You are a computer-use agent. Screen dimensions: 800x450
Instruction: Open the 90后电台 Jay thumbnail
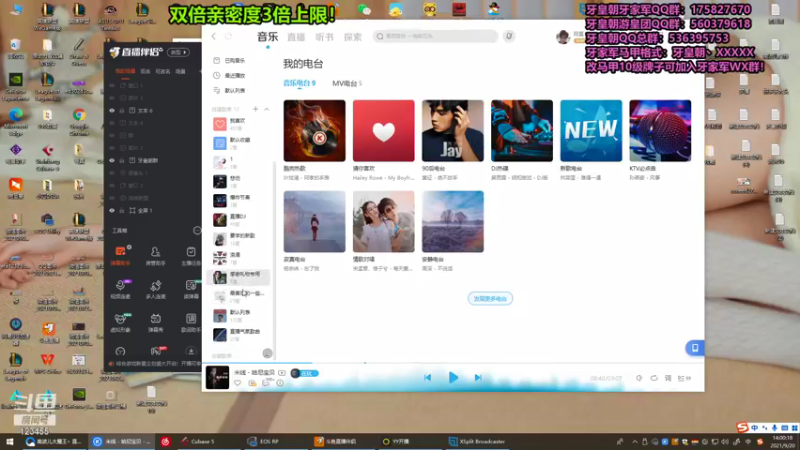(453, 131)
